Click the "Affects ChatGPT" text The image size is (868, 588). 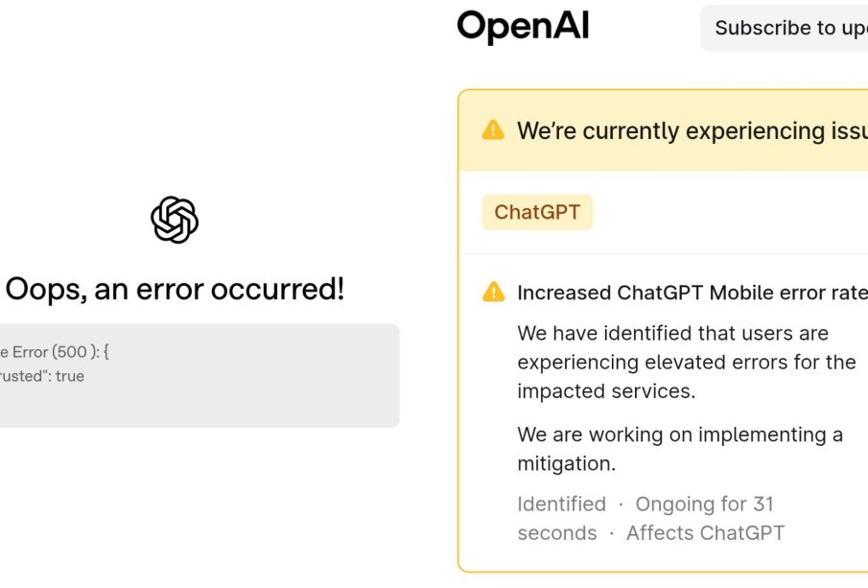(x=705, y=532)
